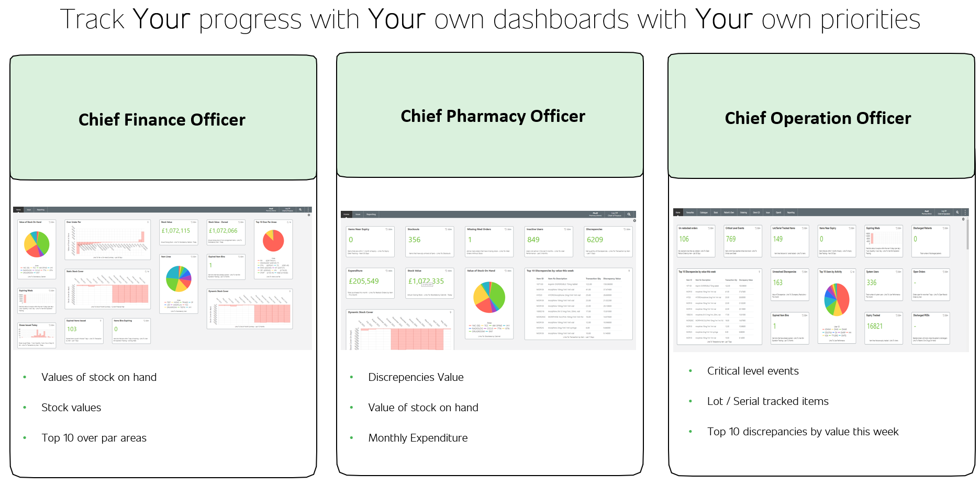The width and height of the screenshot is (980, 485).
Task: Open the Critical Level Events 769 tile
Action: click(x=743, y=241)
